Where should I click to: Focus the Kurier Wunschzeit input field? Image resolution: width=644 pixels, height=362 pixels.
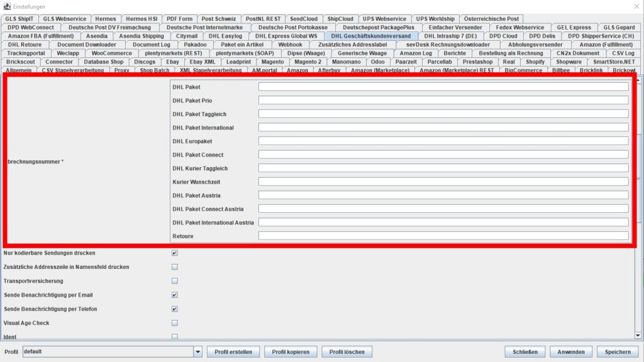[443, 182]
